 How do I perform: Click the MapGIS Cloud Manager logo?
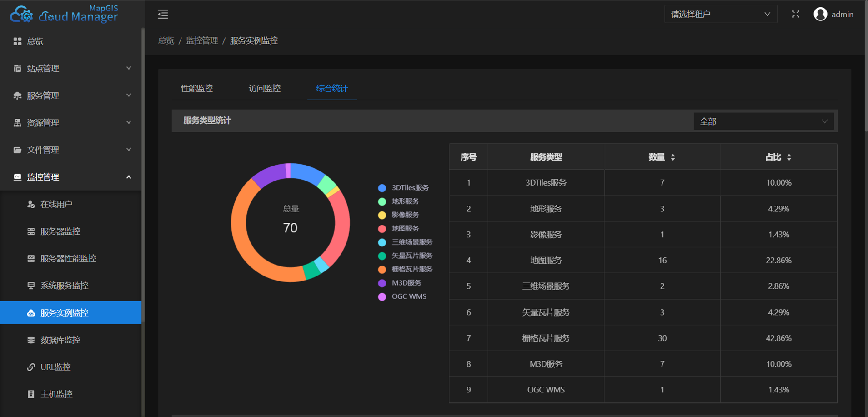(x=64, y=14)
